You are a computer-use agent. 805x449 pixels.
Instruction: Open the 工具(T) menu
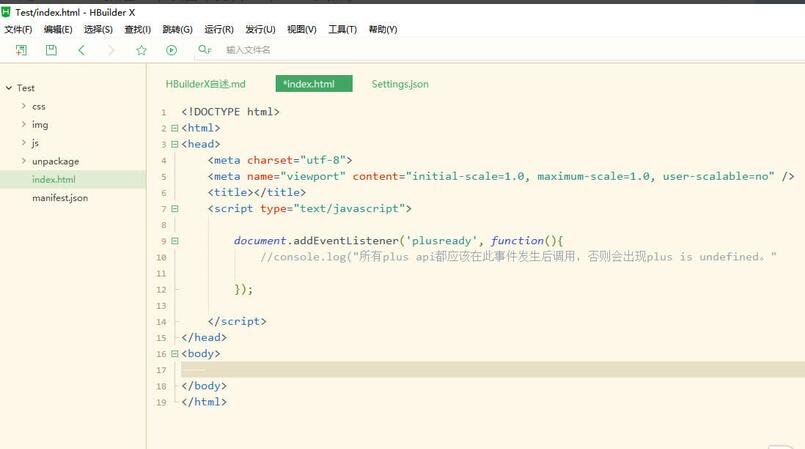[x=342, y=30]
